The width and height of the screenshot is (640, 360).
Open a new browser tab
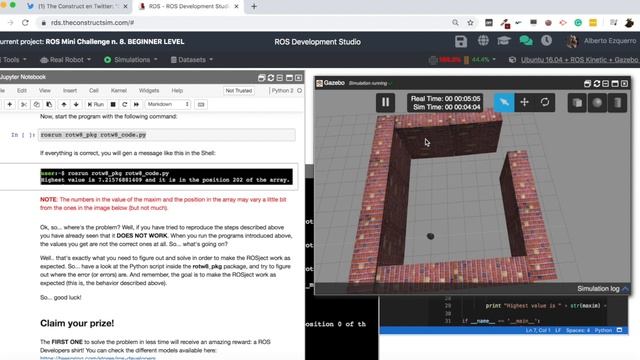[x=254, y=7]
